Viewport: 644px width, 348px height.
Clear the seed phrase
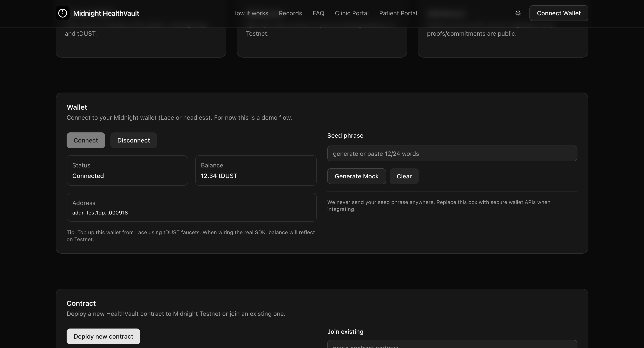404,176
